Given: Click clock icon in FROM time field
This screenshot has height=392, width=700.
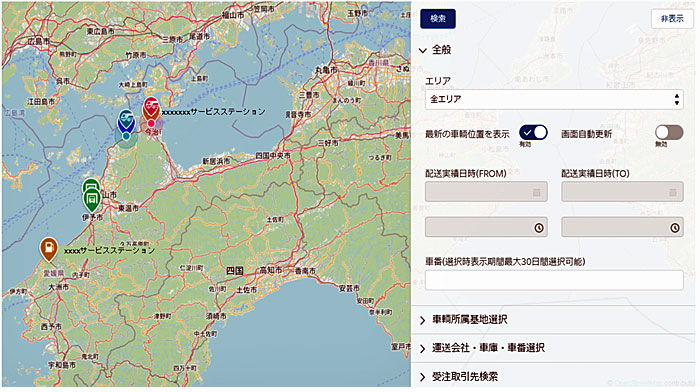Looking at the screenshot, I should tap(539, 228).
